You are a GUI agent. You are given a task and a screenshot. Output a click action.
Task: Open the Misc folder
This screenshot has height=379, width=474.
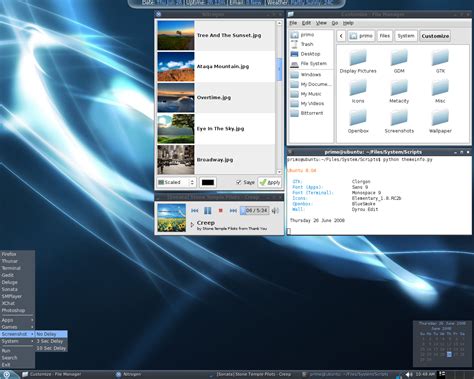[440, 92]
